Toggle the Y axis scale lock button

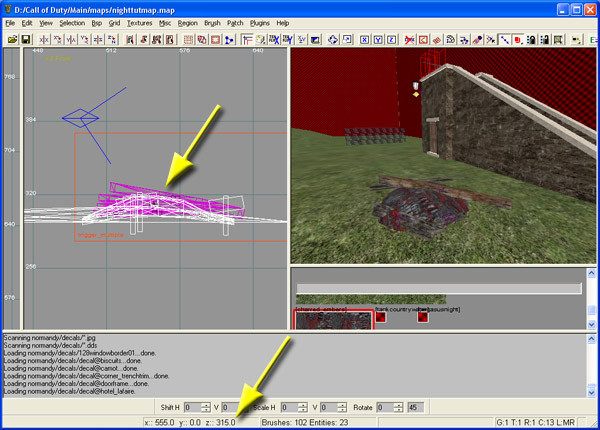pyautogui.click(x=378, y=39)
